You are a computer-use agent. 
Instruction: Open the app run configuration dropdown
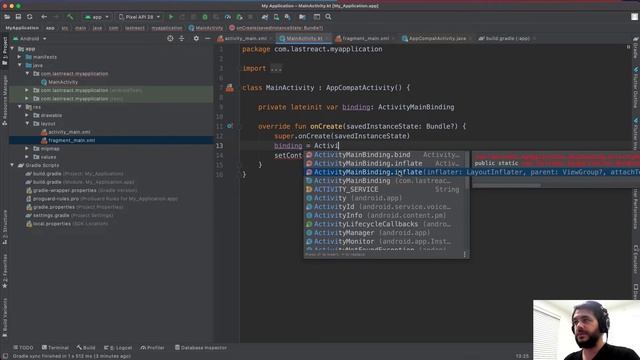(97, 17)
